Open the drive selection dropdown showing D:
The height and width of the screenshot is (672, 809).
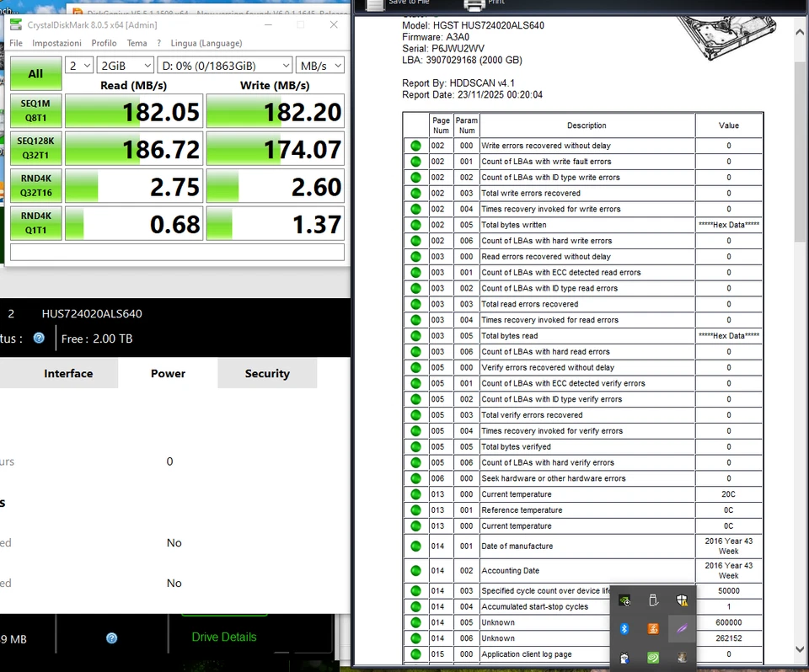pos(222,65)
